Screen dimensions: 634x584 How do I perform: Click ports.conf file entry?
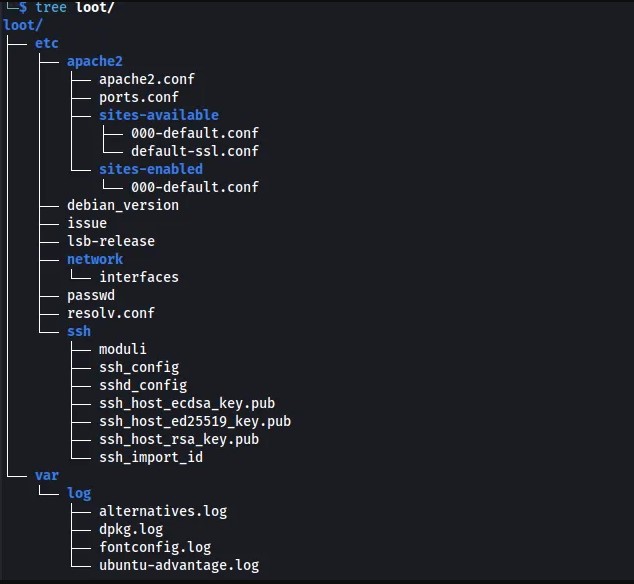point(139,97)
